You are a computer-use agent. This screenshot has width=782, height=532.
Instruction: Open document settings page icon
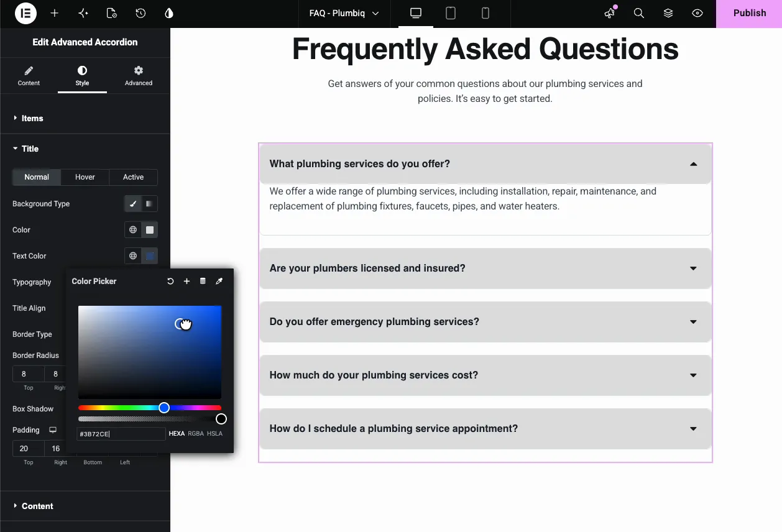112,13
